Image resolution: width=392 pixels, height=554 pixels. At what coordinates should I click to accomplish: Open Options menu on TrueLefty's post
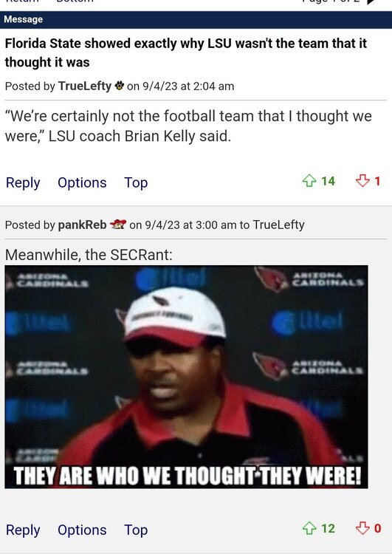pyautogui.click(x=82, y=182)
